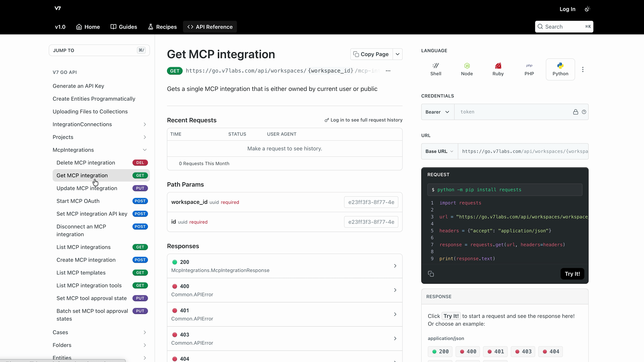The image size is (644, 362).
Task: Expand the 200 response details
Action: click(x=284, y=266)
